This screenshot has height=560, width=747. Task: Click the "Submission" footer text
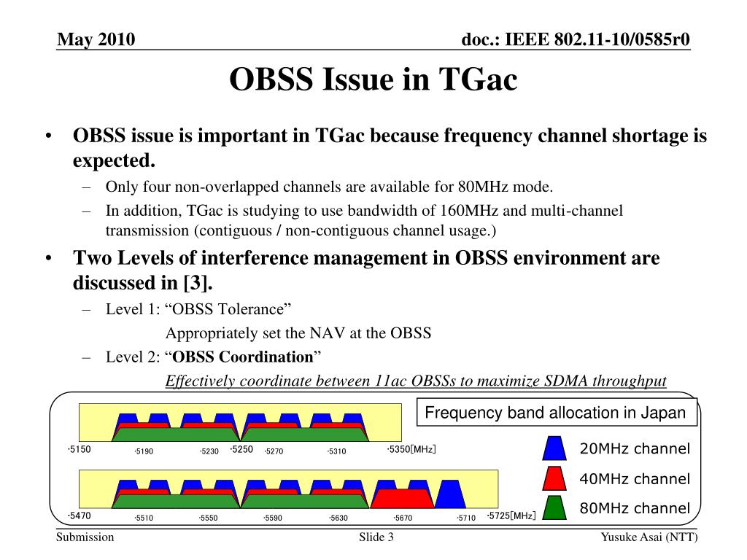click(x=85, y=537)
